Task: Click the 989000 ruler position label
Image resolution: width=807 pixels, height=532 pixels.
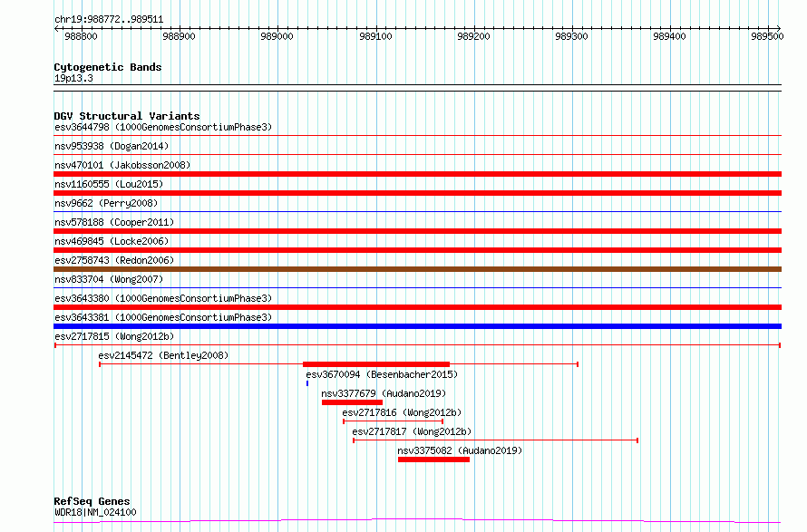Action: [277, 36]
